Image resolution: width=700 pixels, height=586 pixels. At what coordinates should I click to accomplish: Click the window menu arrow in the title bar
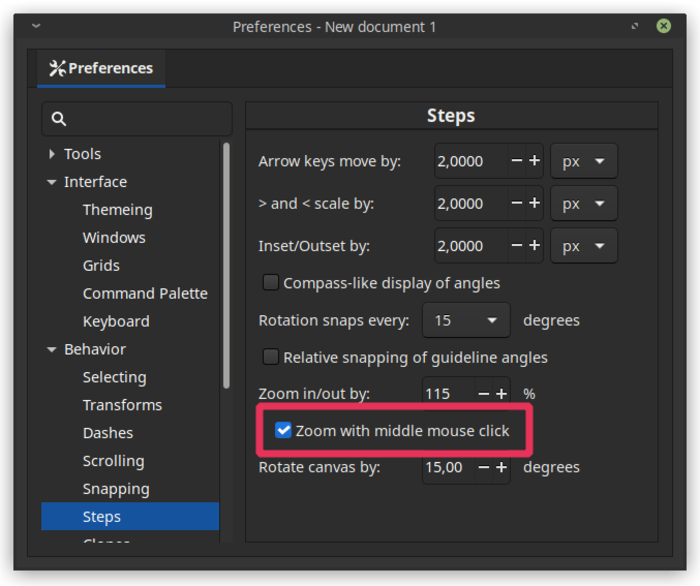pos(36,26)
